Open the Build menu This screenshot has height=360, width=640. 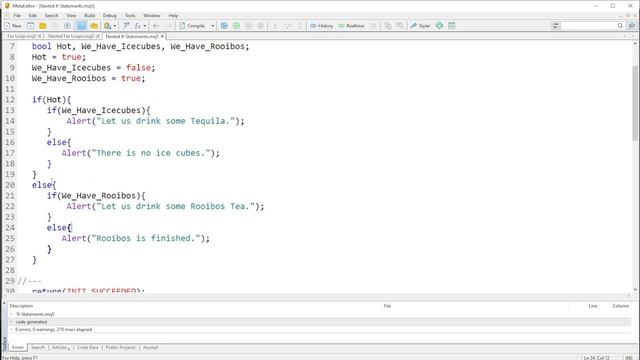click(x=89, y=16)
